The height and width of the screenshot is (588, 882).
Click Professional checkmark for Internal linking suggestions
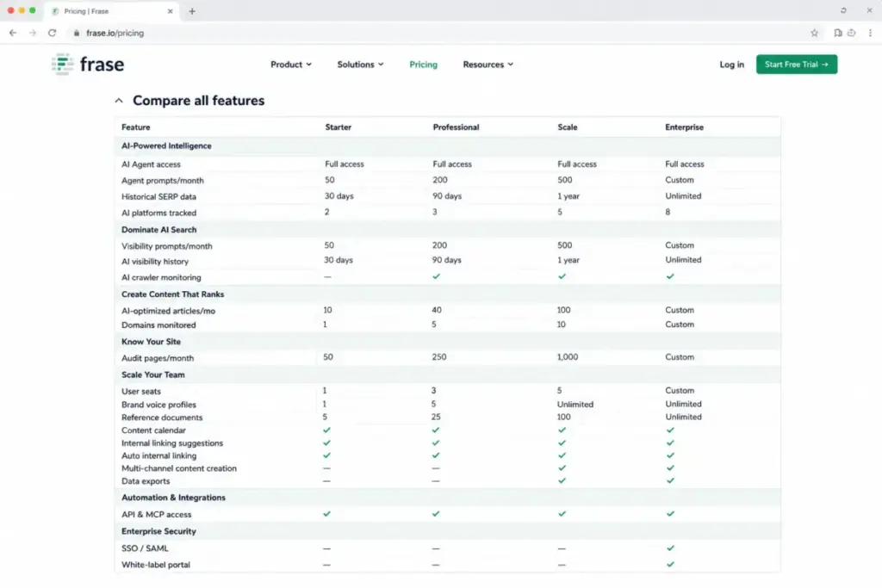pyautogui.click(x=436, y=443)
